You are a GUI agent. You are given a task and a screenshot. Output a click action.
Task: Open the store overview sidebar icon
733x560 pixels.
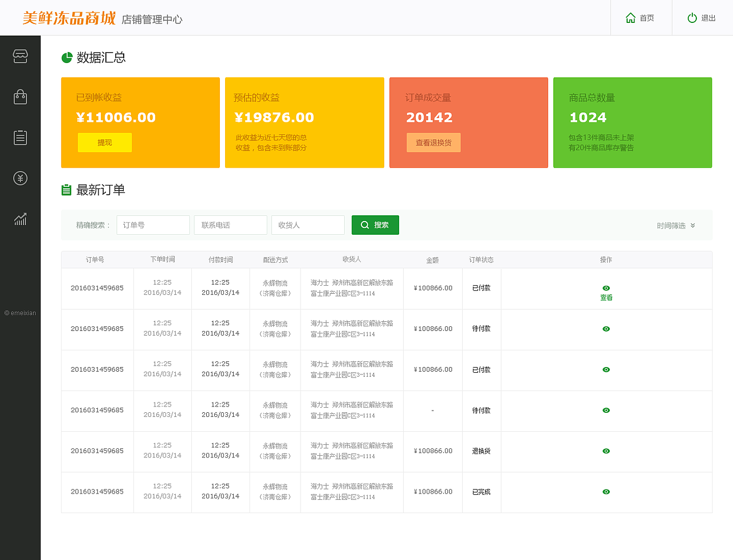(20, 56)
